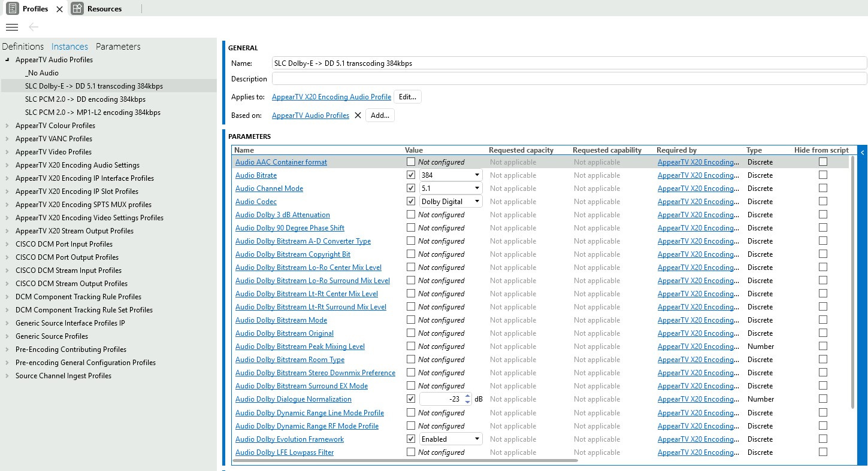
Task: Open the Audio Dolby Bitstream Mode link
Action: (281, 320)
